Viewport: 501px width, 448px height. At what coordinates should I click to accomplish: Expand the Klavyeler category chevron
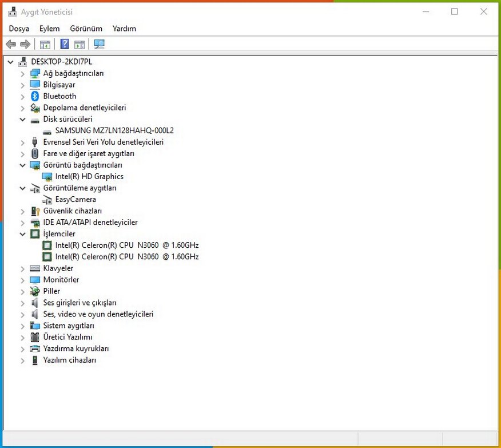(22, 268)
